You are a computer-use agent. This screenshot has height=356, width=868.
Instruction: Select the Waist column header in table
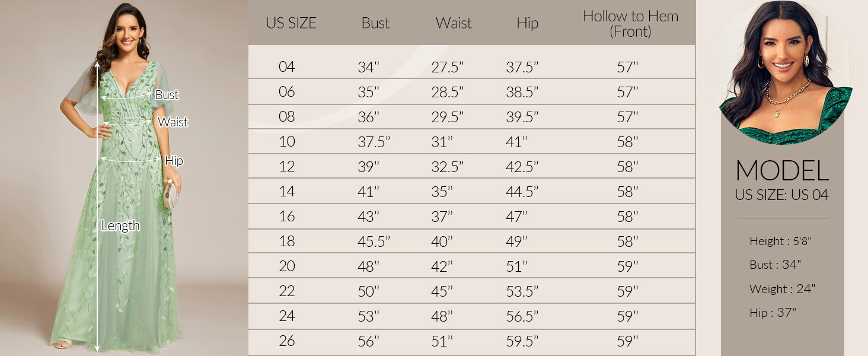[x=454, y=23]
